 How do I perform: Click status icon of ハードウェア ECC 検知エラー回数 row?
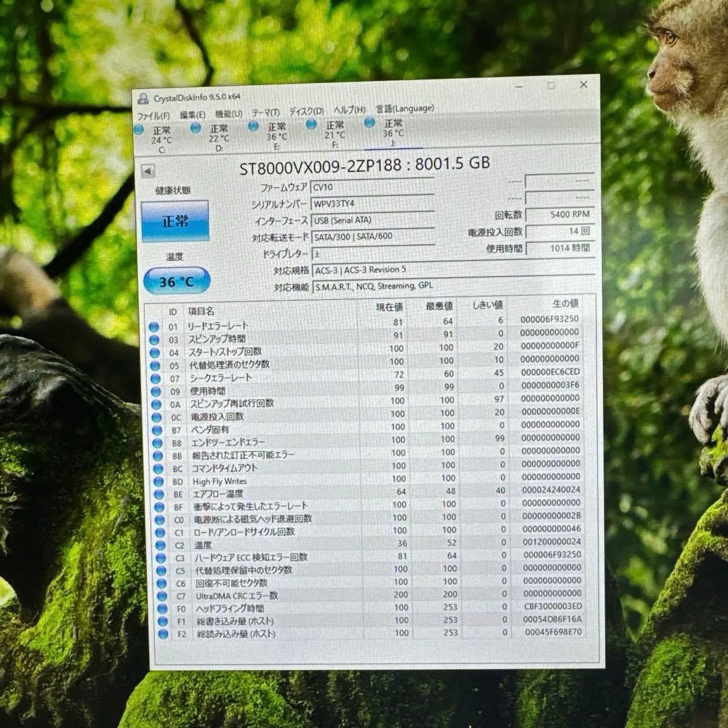(x=161, y=558)
